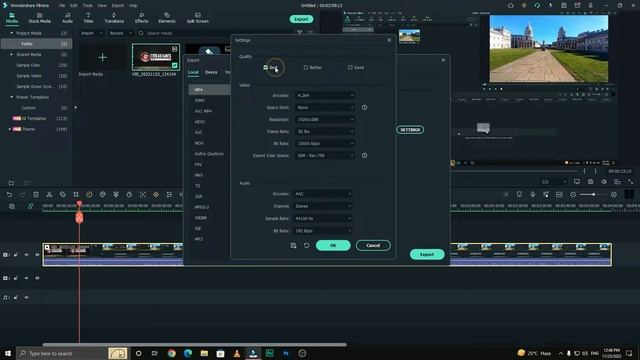
Task: Click the Windows Start button
Action: click(x=7, y=353)
